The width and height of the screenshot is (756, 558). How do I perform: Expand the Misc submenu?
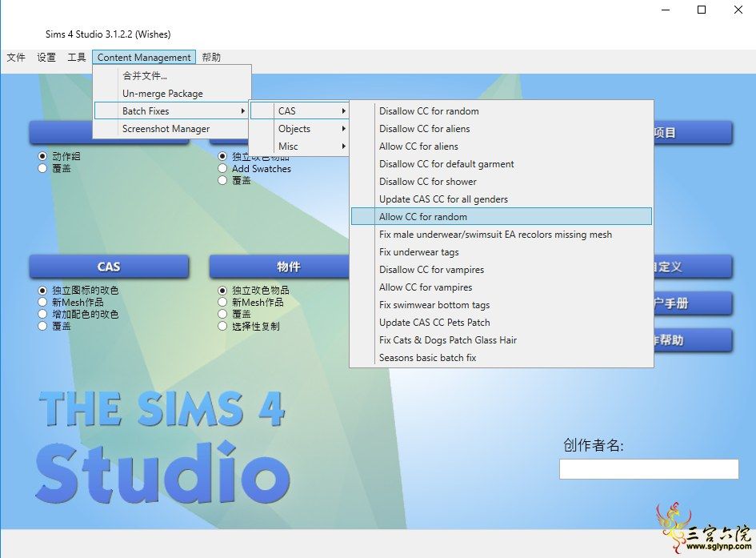click(x=299, y=147)
